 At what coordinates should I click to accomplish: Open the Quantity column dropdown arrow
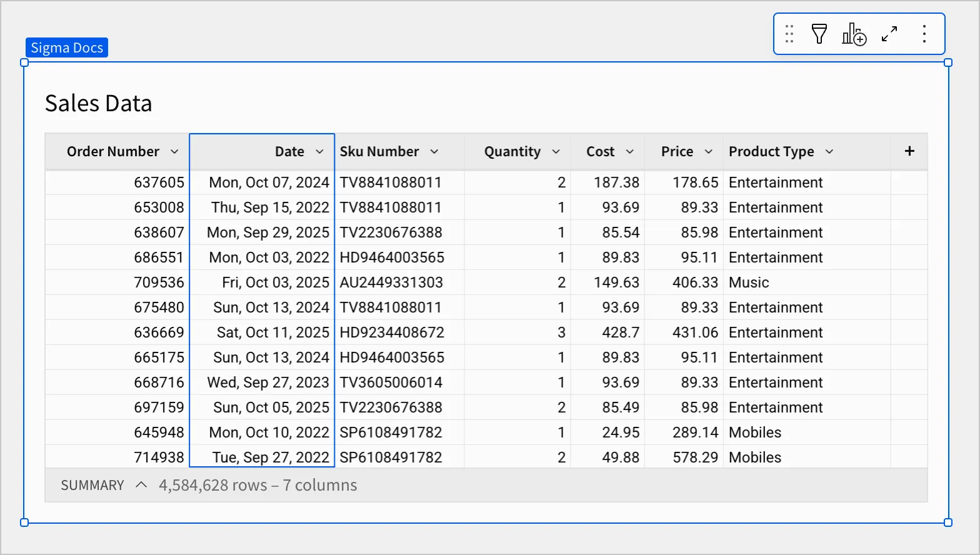[556, 152]
